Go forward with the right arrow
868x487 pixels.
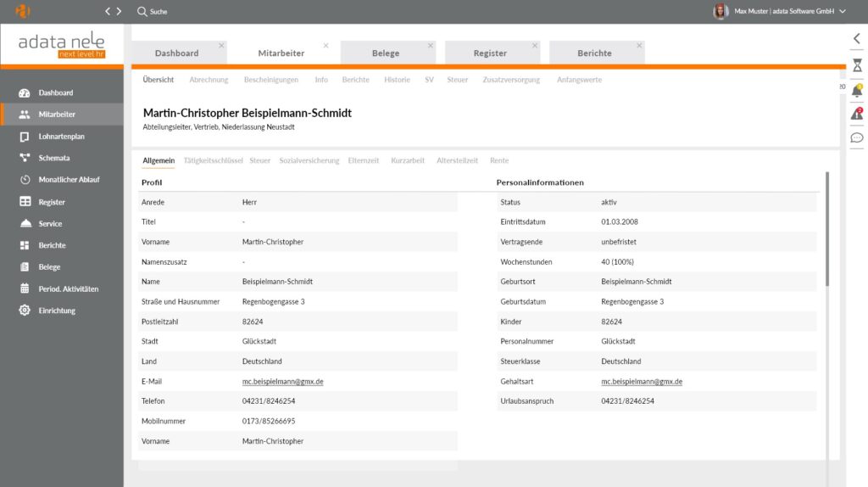click(119, 11)
